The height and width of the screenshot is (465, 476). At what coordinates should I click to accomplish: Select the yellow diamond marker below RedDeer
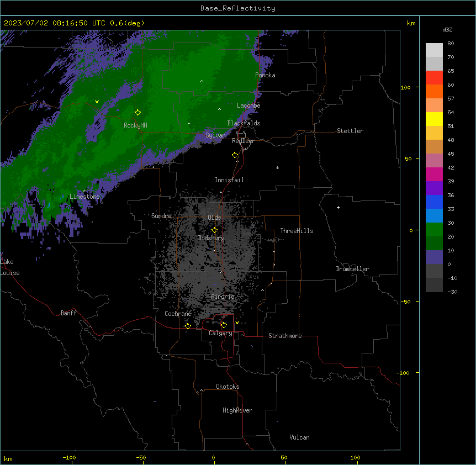tap(235, 155)
